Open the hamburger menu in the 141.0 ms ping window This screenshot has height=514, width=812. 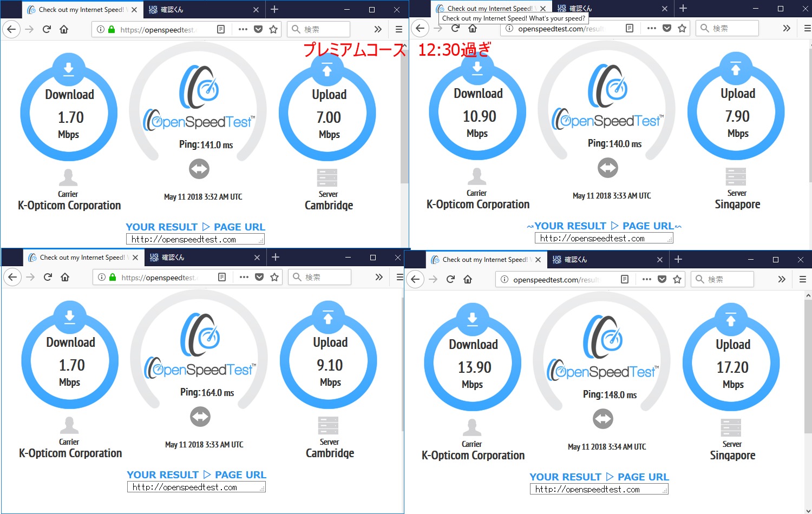coord(399,29)
